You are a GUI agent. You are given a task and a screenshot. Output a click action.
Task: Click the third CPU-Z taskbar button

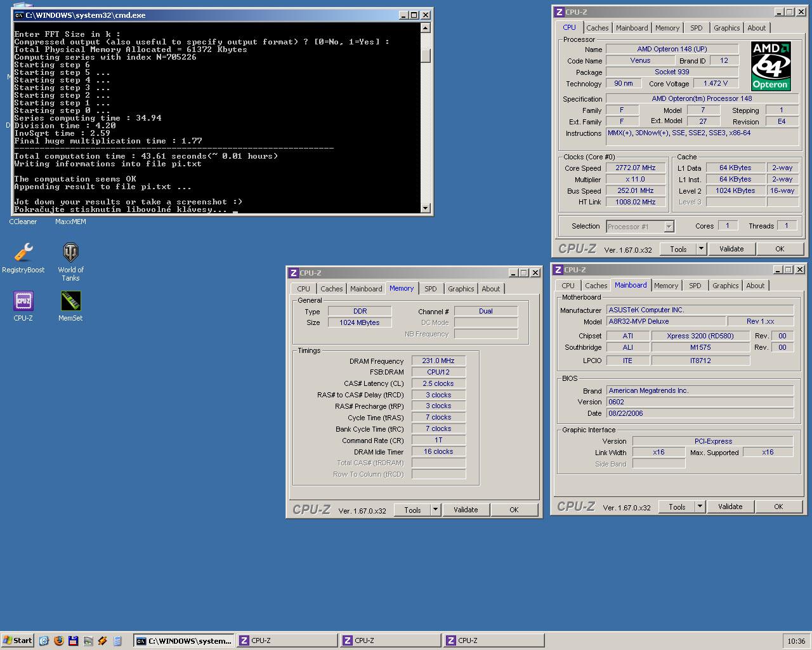(x=494, y=640)
